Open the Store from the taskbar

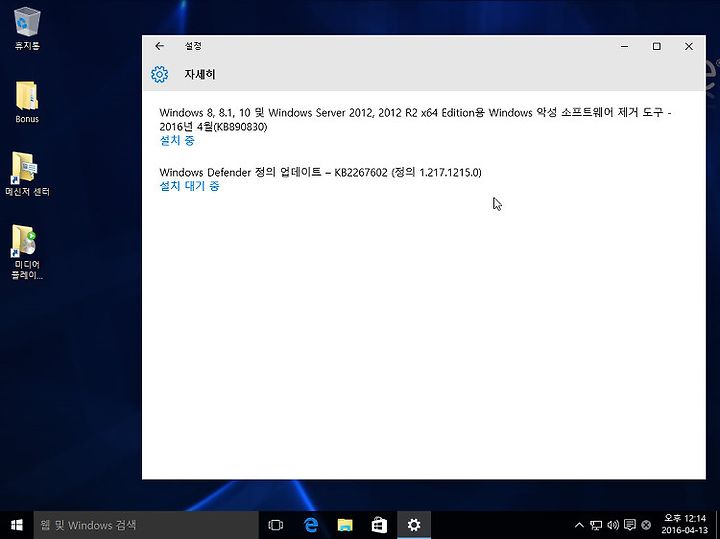coord(379,525)
